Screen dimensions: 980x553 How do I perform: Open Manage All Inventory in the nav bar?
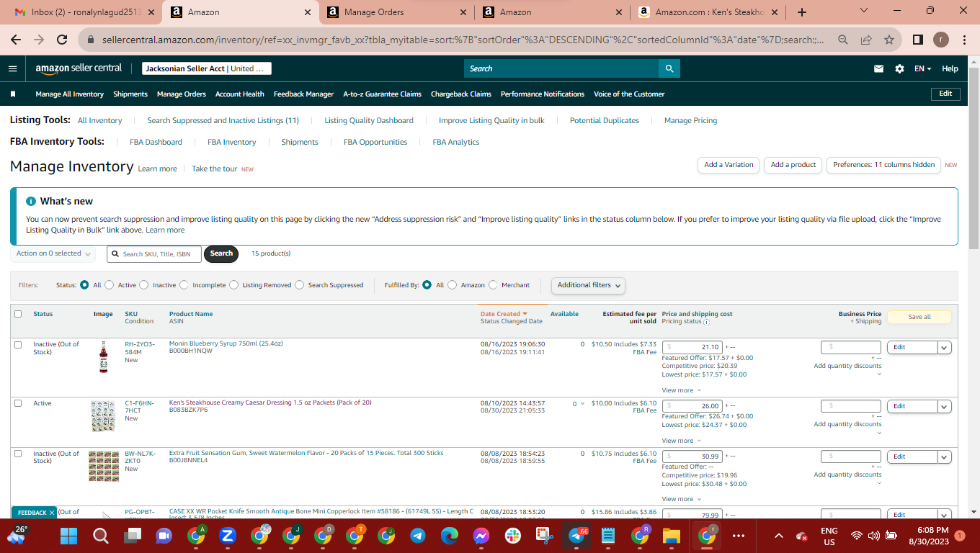(x=70, y=94)
